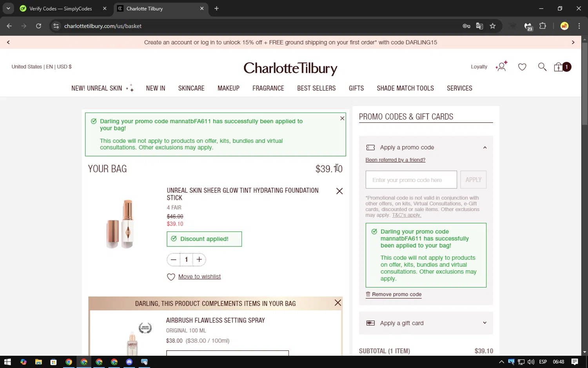Open Chrome profile avatar
This screenshot has width=588, height=368.
(x=564, y=26)
